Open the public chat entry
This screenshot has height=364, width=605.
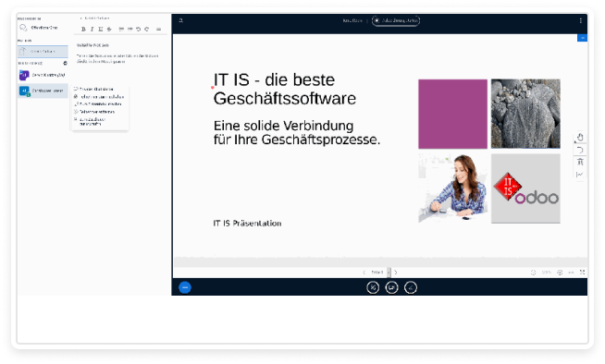(43, 28)
